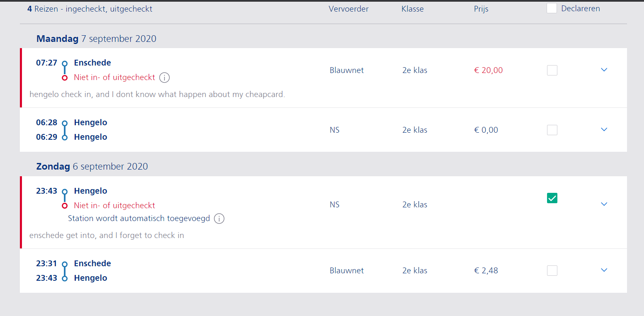Click the 'hengelo check in' note text

click(x=157, y=95)
